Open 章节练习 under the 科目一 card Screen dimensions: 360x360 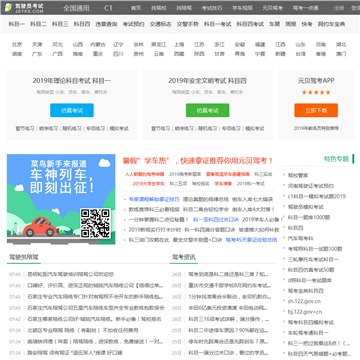click(25, 128)
